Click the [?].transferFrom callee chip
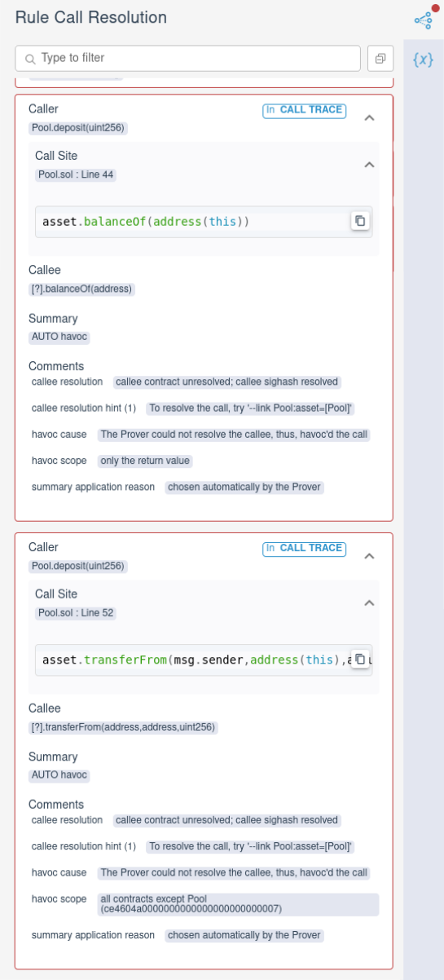 (124, 727)
